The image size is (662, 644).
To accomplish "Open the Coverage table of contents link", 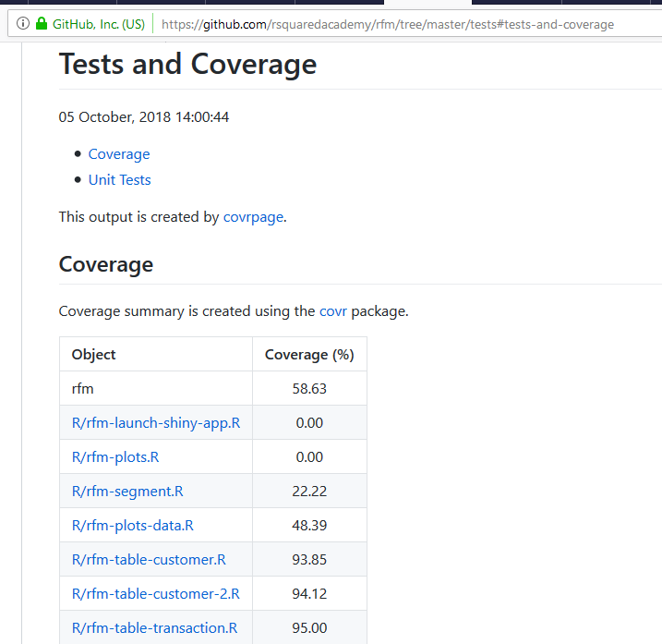I will tap(118, 154).
